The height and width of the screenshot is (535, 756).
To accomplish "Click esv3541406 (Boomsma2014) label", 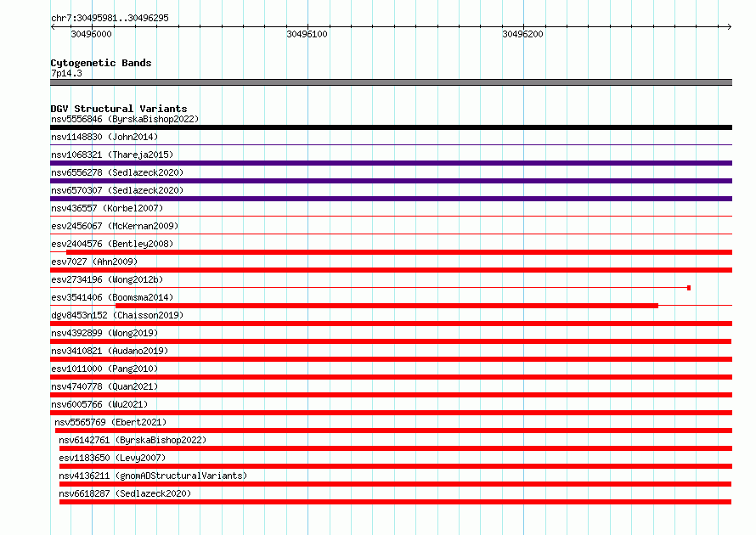I will click(112, 297).
